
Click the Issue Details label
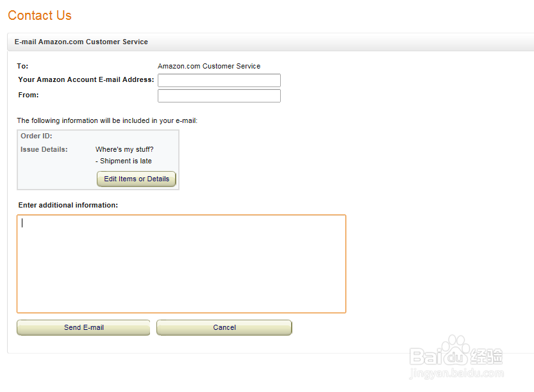pos(44,149)
